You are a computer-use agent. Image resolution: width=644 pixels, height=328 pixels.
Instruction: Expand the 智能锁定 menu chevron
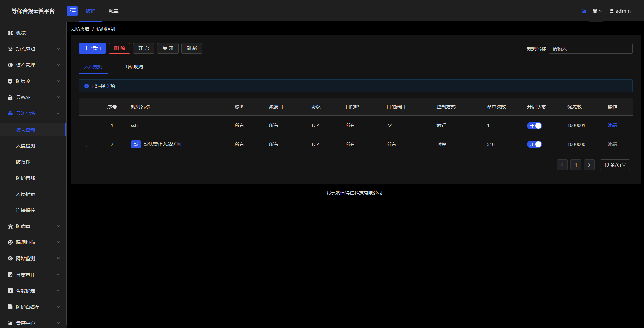click(x=58, y=291)
